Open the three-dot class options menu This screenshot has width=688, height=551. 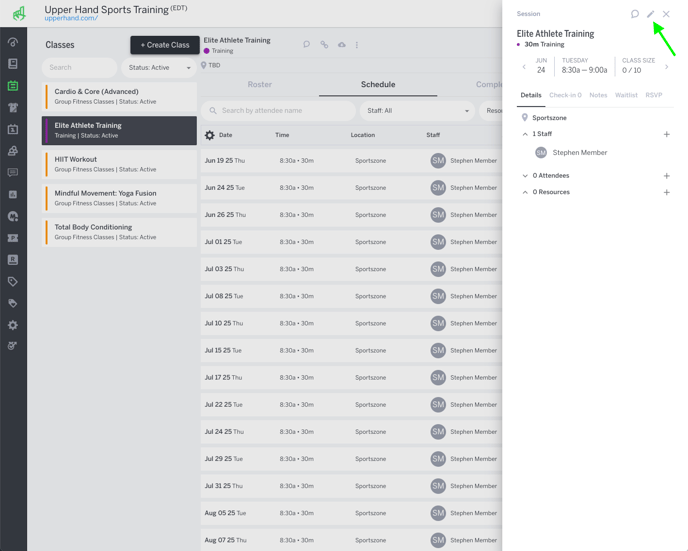coord(357,45)
